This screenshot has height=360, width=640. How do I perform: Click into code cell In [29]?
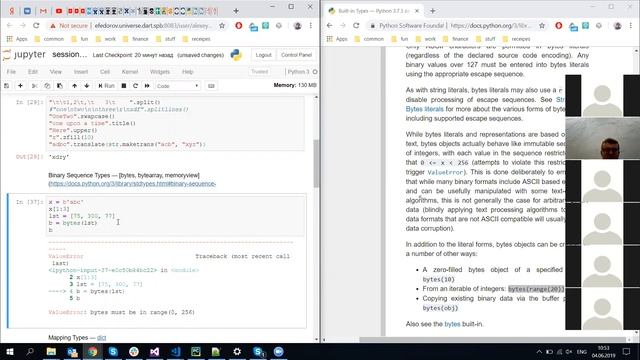click(x=176, y=124)
